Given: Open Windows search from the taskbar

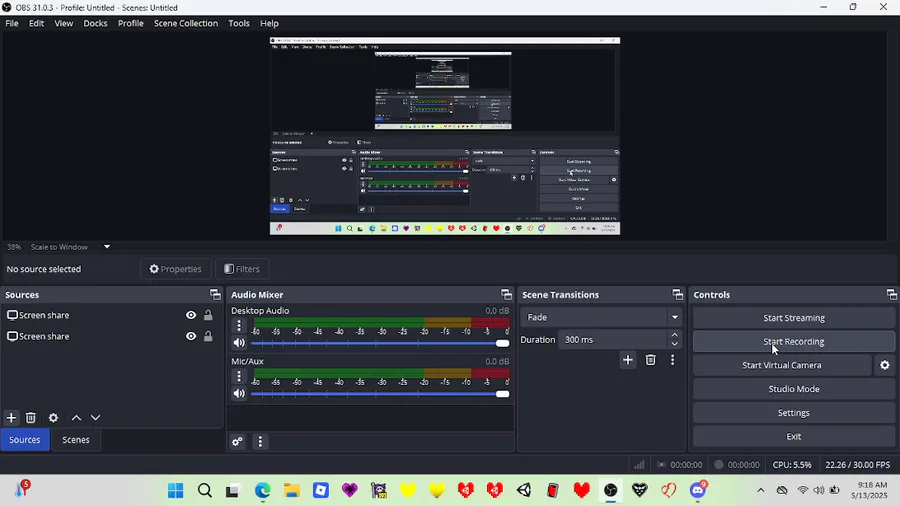Looking at the screenshot, I should click(x=204, y=490).
